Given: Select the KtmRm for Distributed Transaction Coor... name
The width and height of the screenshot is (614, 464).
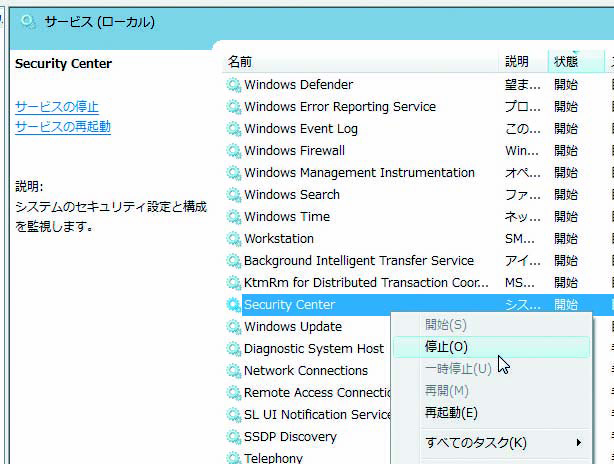Looking at the screenshot, I should point(366,283).
